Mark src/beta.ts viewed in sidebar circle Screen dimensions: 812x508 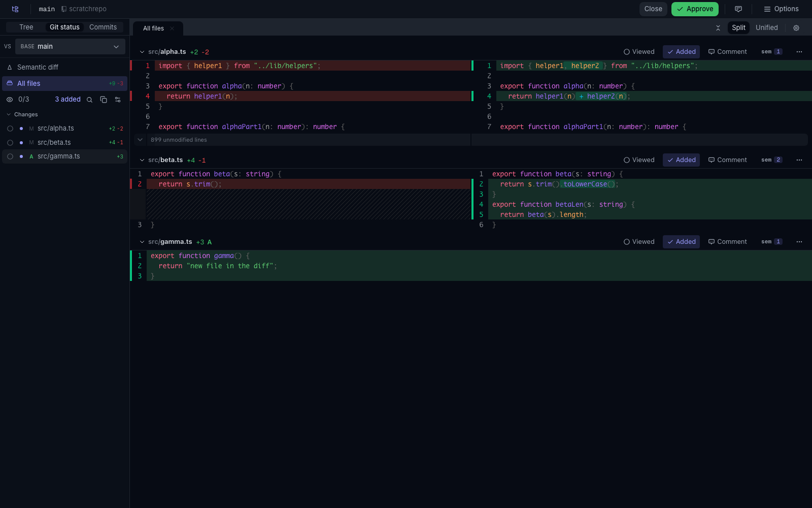[10, 143]
